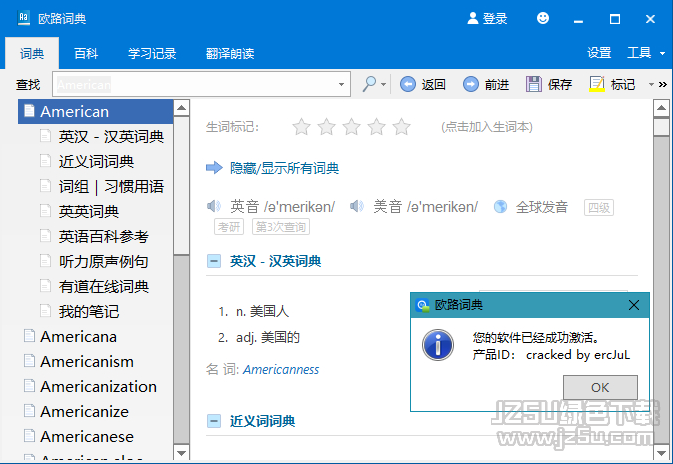Screen dimensions: 673x464
Task: Open the search icon dropdown arrow
Action: tap(383, 85)
